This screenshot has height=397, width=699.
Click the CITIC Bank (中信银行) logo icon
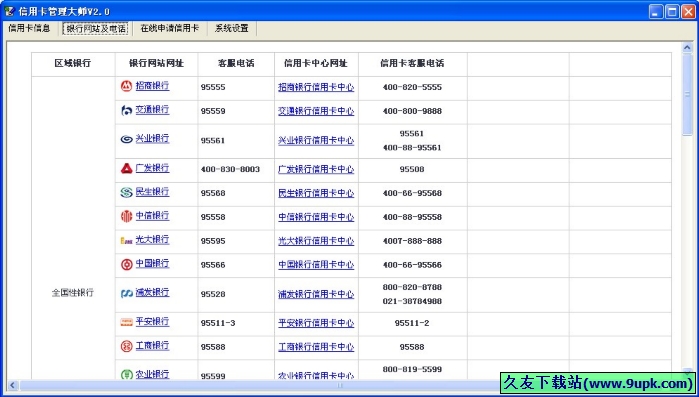[x=127, y=217]
